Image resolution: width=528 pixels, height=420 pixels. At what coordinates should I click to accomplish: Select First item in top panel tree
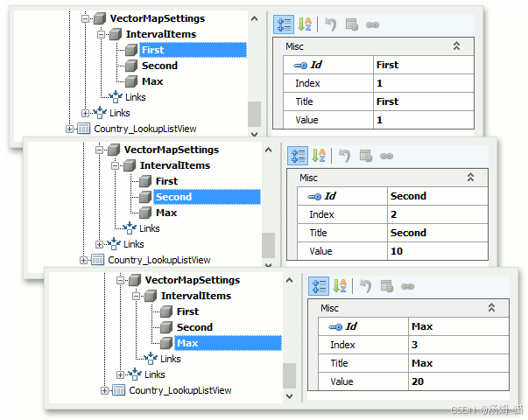(x=193, y=50)
